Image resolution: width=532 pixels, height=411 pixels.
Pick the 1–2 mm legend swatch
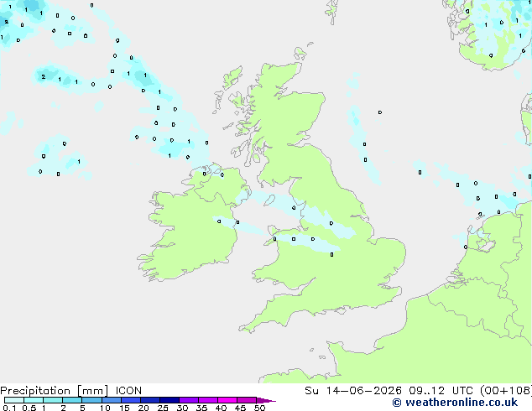click(53, 400)
